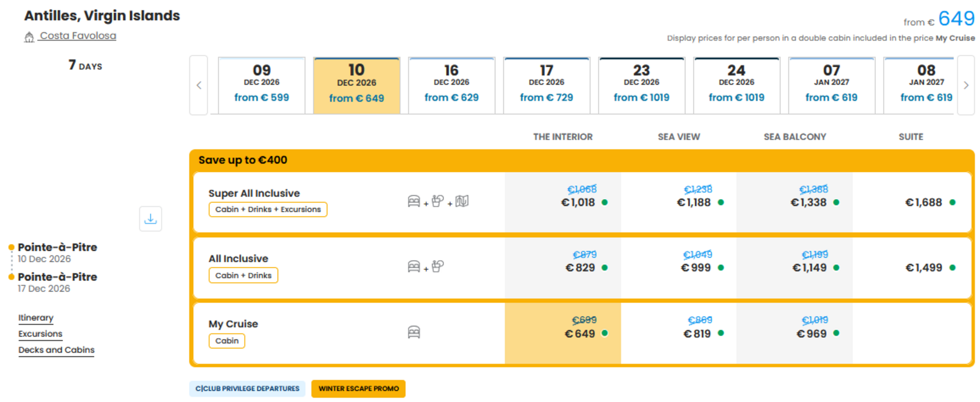This screenshot has width=980, height=402.
Task: Select the 09 Dec 2026 departure tab
Action: click(261, 85)
